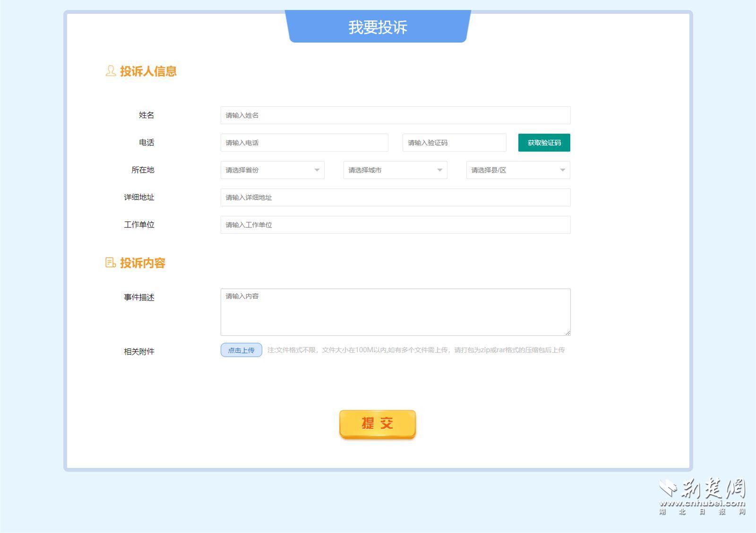Open the 请选择城市 city dropdown
Image resolution: width=756 pixels, height=533 pixels.
(395, 170)
